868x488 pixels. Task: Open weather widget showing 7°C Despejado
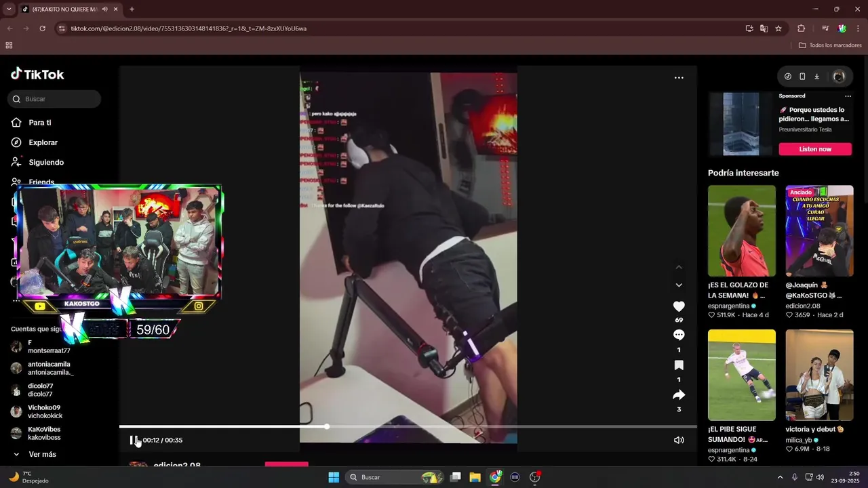pos(28,477)
